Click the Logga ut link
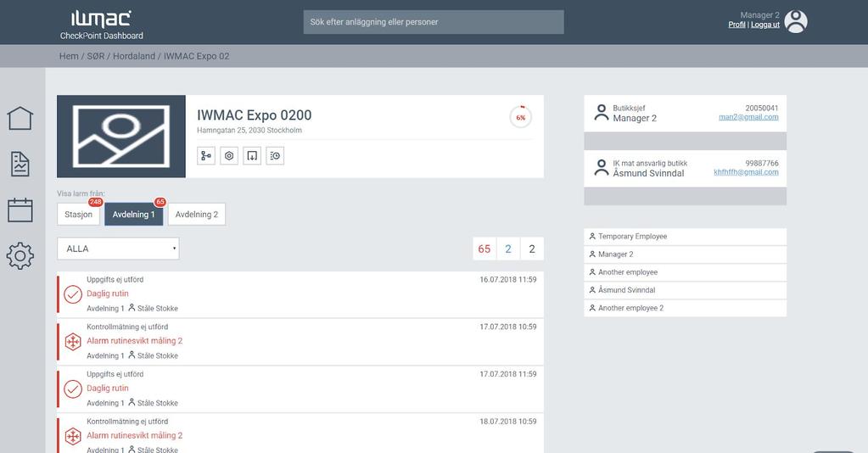The image size is (868, 453). tap(765, 25)
